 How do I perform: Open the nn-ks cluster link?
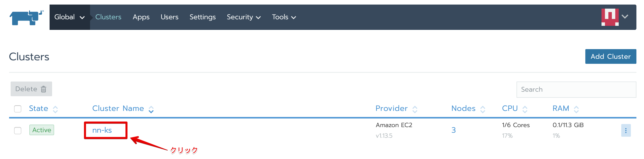pos(102,130)
